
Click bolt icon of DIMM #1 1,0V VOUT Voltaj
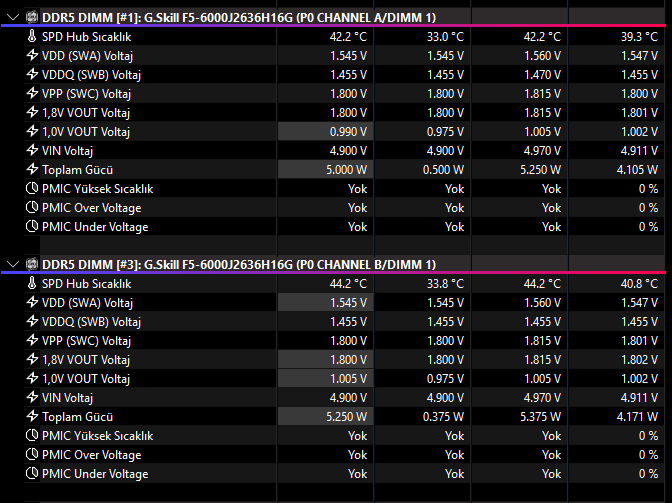point(32,131)
